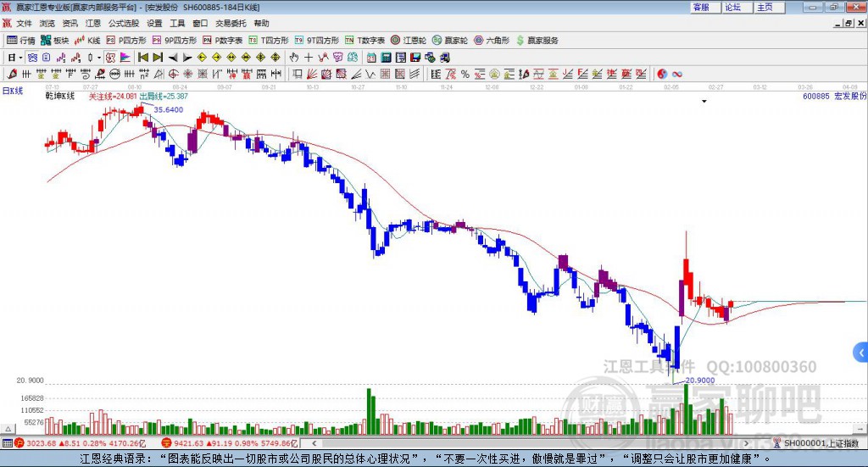Open the 江恩 menu
This screenshot has height=467, width=868.
point(93,23)
